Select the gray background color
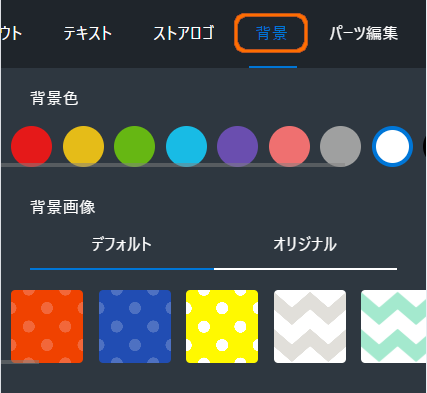427x393 pixels. (340, 146)
